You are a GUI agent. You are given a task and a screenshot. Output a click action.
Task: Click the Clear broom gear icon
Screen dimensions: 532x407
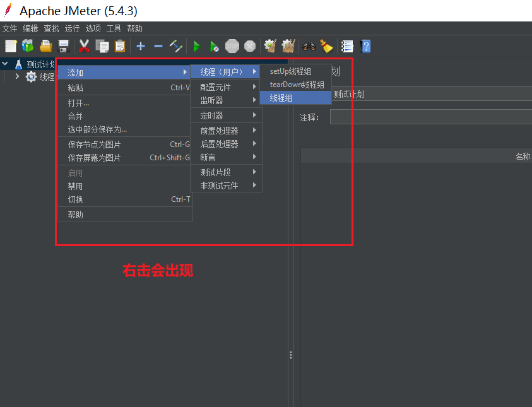point(270,46)
